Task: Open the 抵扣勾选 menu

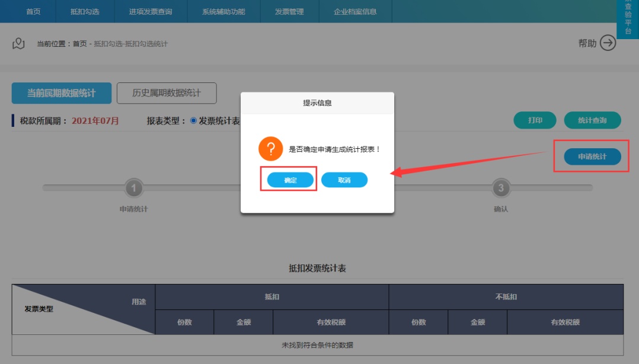Action: click(85, 12)
